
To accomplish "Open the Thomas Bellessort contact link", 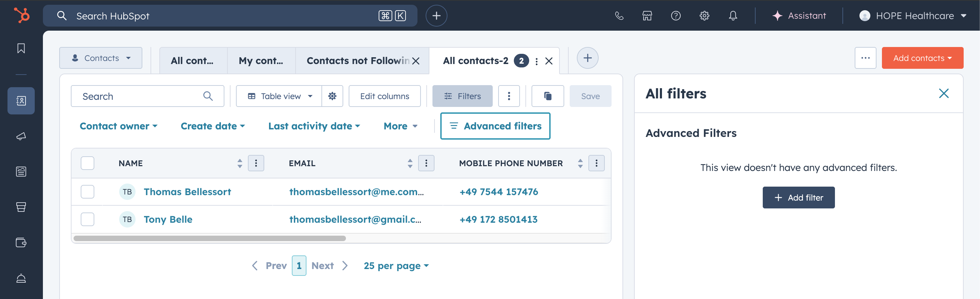I will [187, 192].
